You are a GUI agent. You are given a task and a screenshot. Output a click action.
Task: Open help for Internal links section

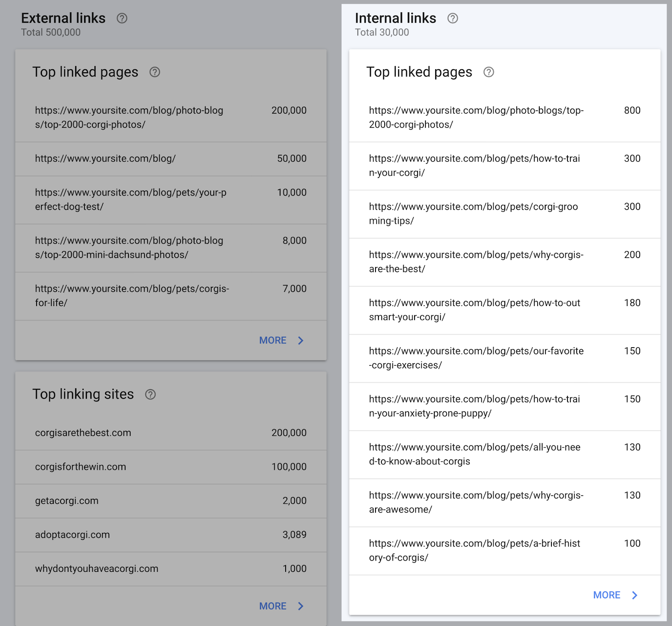pos(453,18)
